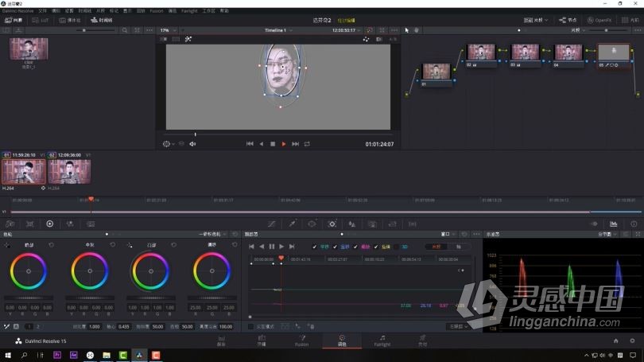Open the scopes Parade type dropdown

pyautogui.click(x=607, y=234)
